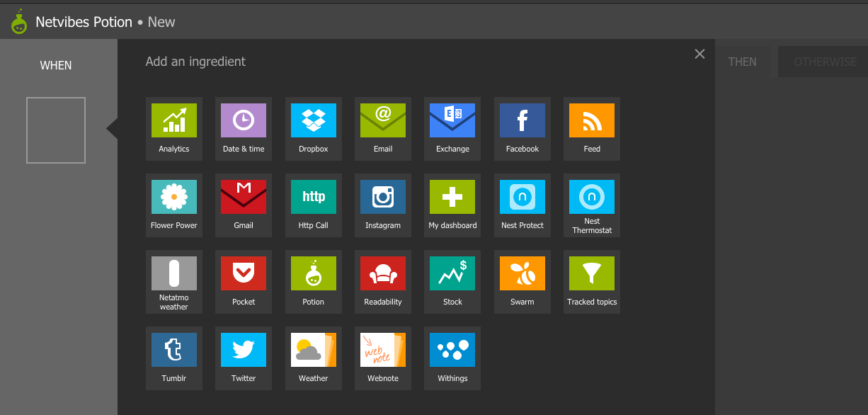
Task: Select the Http Call ingredient
Action: click(314, 205)
